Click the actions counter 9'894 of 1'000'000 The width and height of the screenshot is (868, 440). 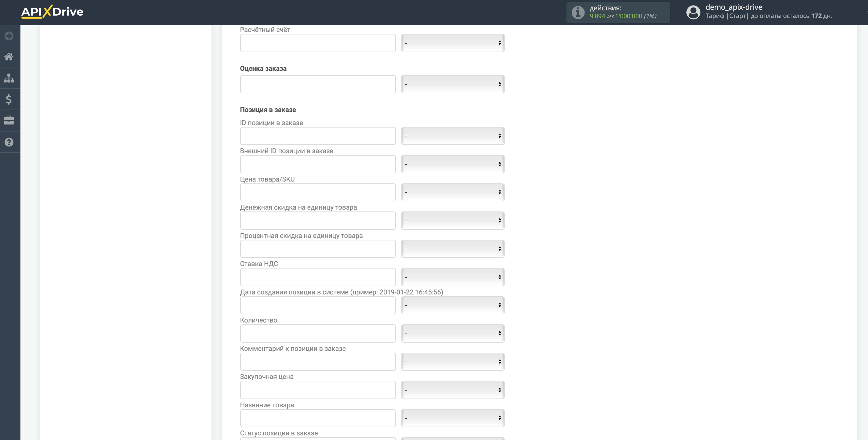pyautogui.click(x=623, y=16)
